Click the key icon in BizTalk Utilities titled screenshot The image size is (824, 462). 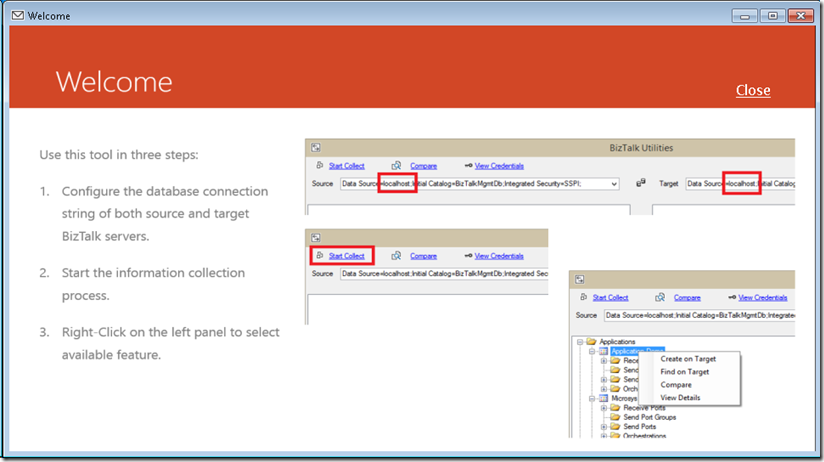coord(468,166)
